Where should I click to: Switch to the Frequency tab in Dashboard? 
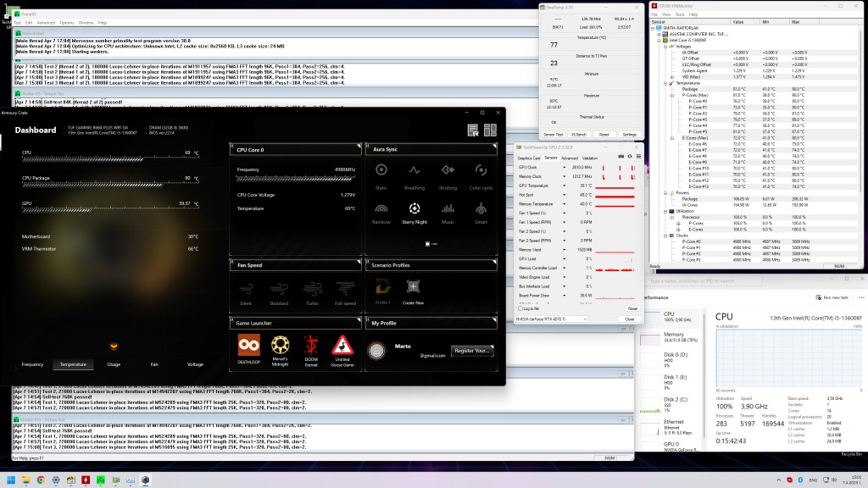pyautogui.click(x=33, y=364)
